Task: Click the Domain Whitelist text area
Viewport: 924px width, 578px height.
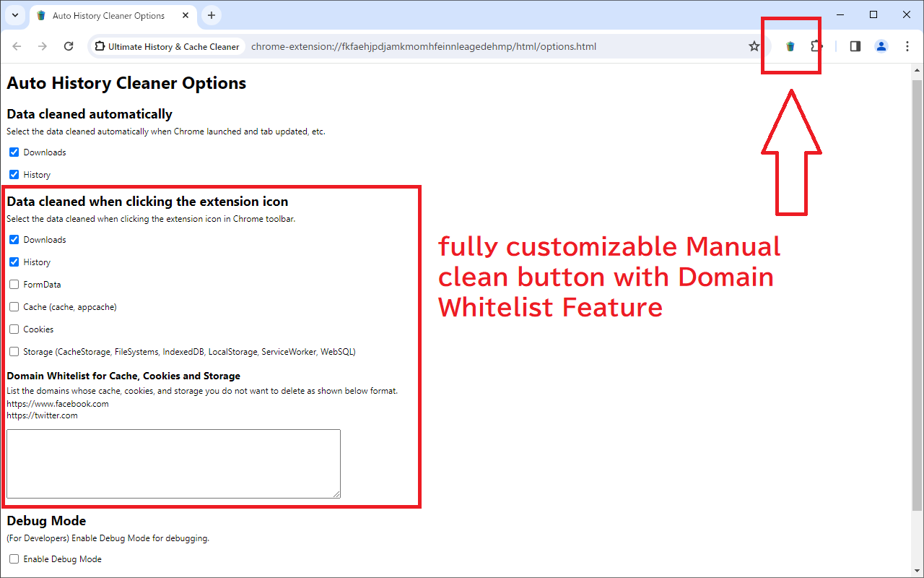Action: coord(173,463)
